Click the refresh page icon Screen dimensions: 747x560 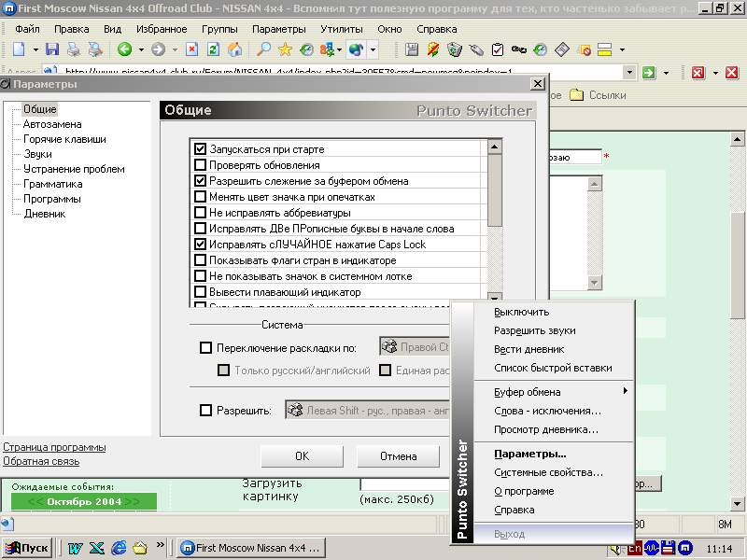[213, 49]
